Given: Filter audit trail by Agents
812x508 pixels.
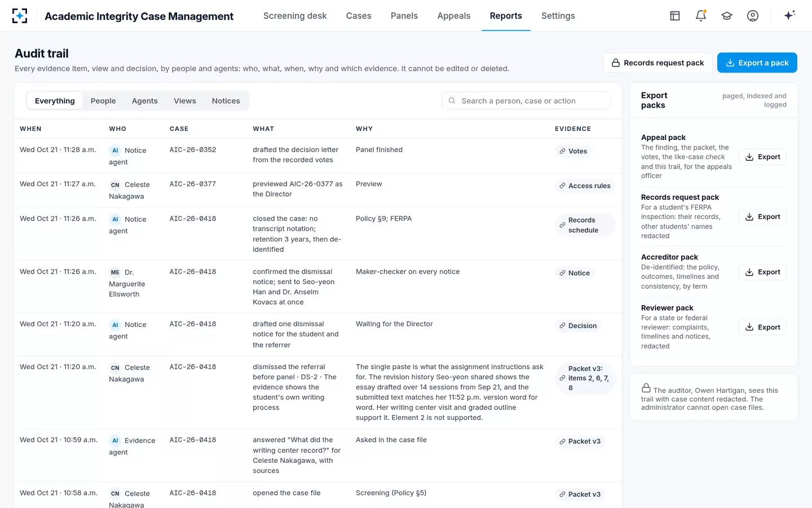Looking at the screenshot, I should point(145,101).
